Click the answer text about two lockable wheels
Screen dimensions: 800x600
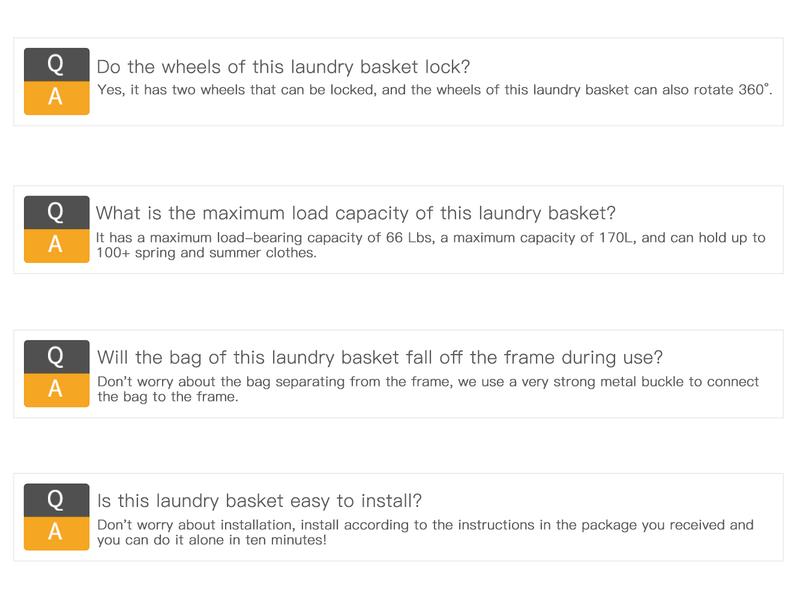click(x=434, y=90)
